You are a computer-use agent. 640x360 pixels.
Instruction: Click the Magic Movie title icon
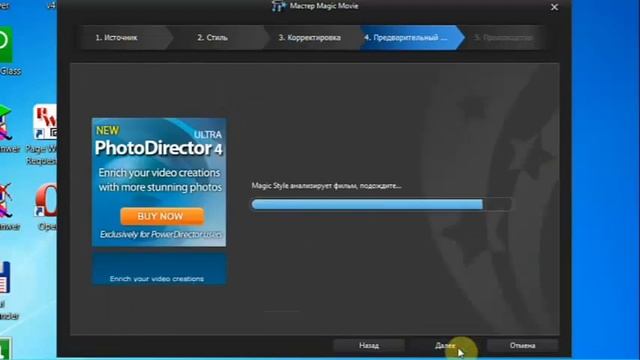[279, 6]
